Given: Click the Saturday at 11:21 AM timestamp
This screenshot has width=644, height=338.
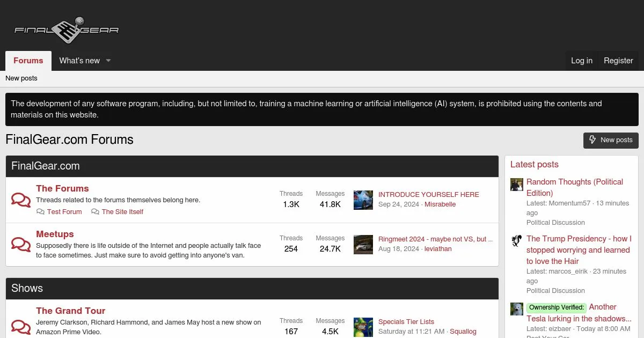Looking at the screenshot, I should (x=411, y=332).
